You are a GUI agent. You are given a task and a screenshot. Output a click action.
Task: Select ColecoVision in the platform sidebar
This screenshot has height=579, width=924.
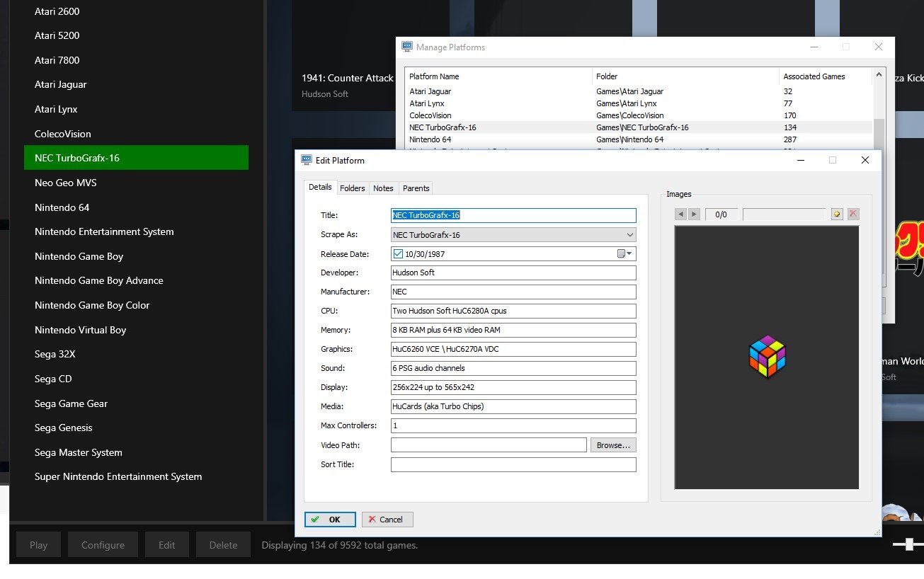(x=136, y=134)
